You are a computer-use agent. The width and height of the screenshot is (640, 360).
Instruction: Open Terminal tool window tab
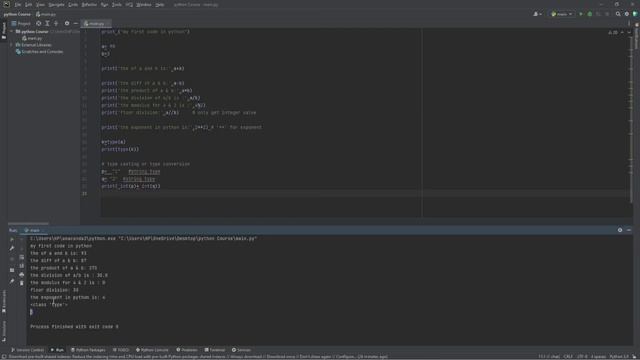[215, 350]
